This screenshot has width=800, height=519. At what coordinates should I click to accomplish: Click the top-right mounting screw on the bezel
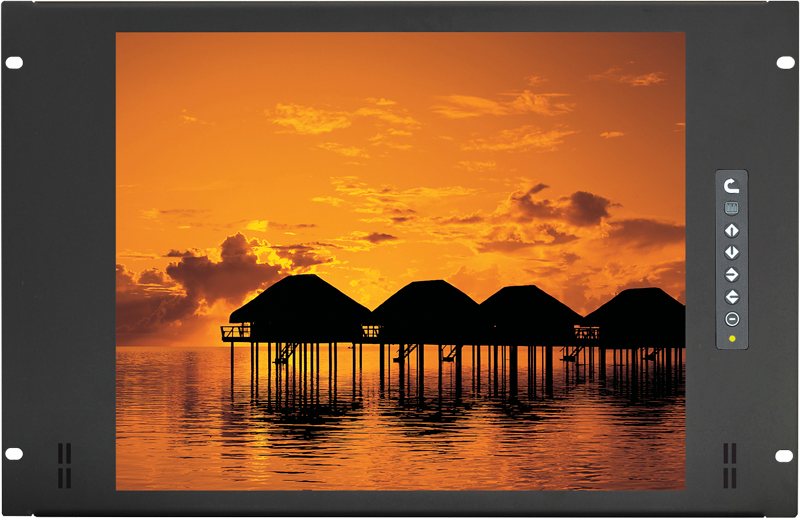coord(786,63)
